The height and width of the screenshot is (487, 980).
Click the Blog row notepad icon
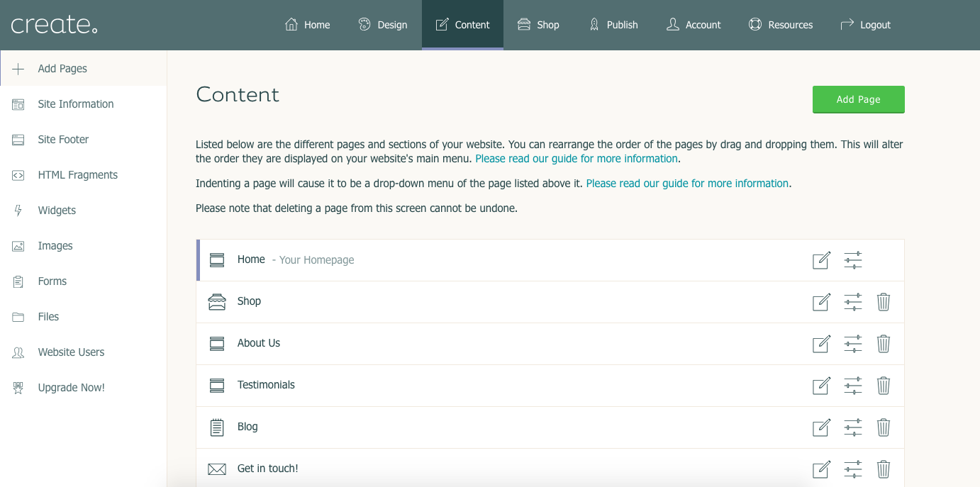click(217, 427)
